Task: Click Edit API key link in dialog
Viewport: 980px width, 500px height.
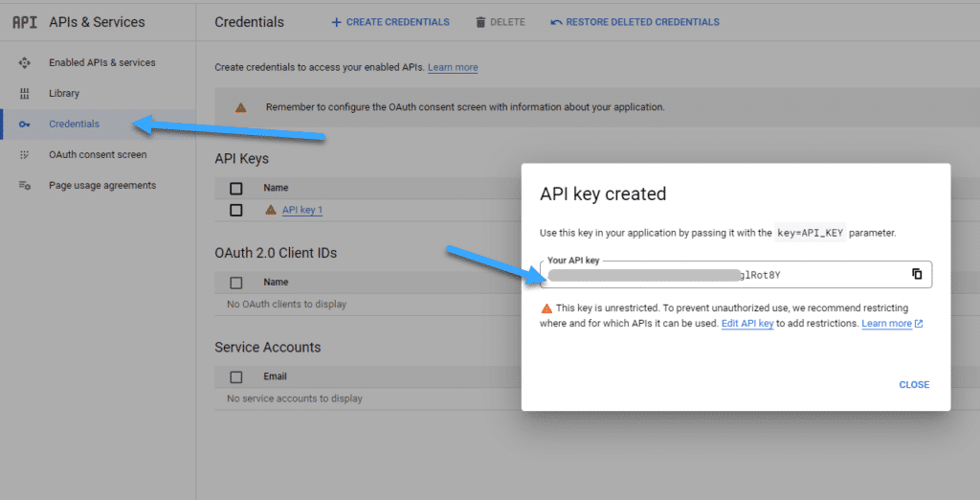Action: point(747,324)
